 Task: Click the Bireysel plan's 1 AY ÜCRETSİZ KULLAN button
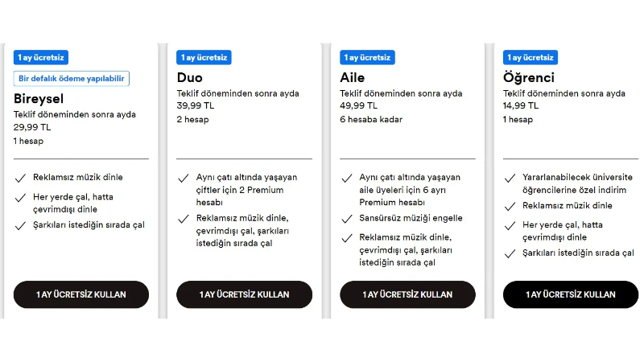point(81,294)
